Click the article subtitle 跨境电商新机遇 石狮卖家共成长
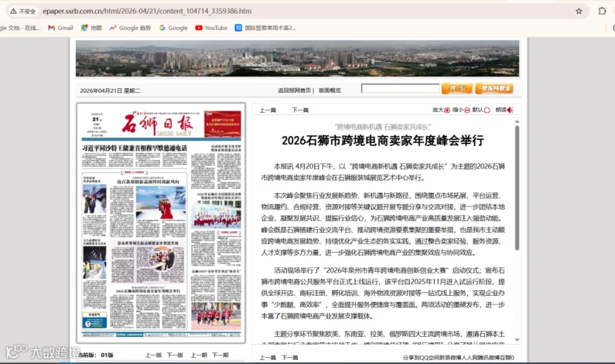This screenshot has width=615, height=364. 383,126
